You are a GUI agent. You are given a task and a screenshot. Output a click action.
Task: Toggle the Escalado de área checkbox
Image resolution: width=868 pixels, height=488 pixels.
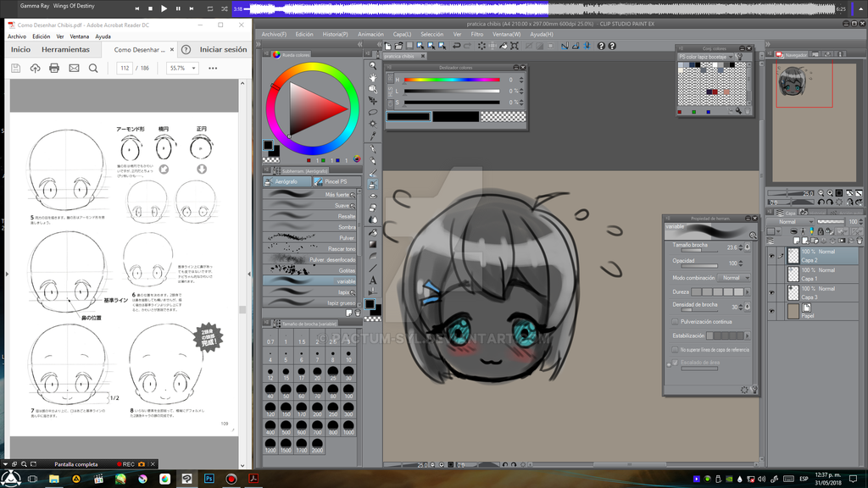click(675, 363)
